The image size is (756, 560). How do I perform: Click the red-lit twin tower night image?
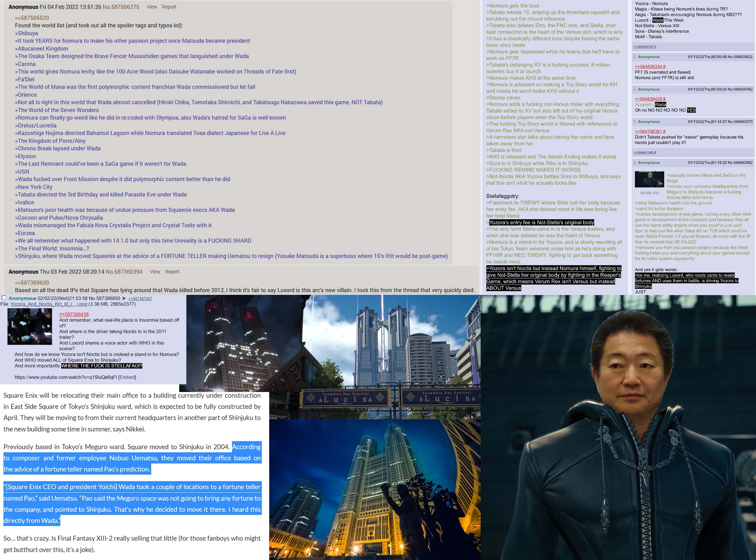[x=244, y=343]
